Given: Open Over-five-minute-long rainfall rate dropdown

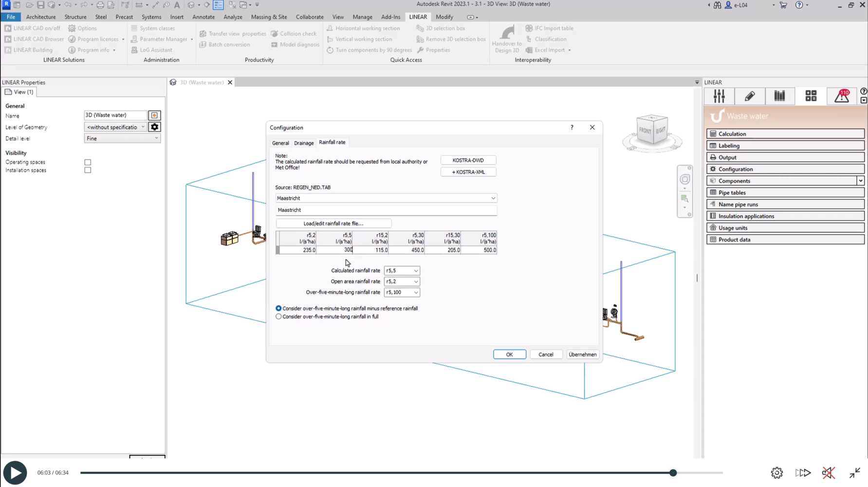Looking at the screenshot, I should point(402,292).
